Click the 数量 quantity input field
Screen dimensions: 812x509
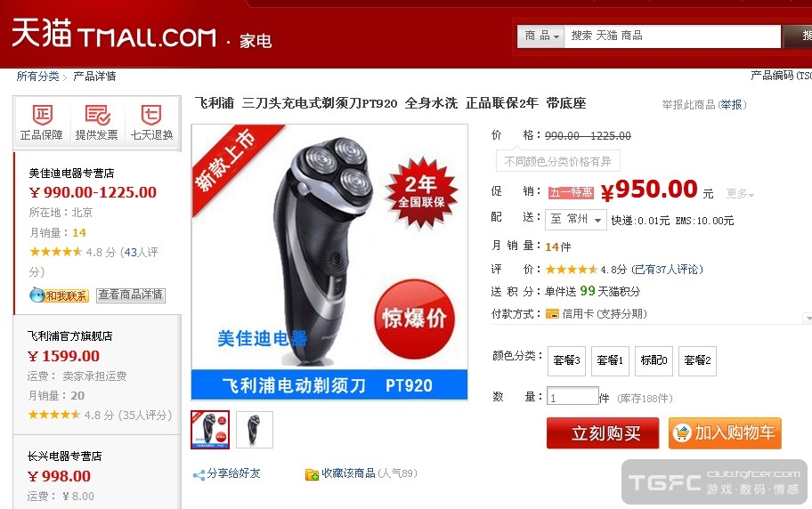[572, 397]
